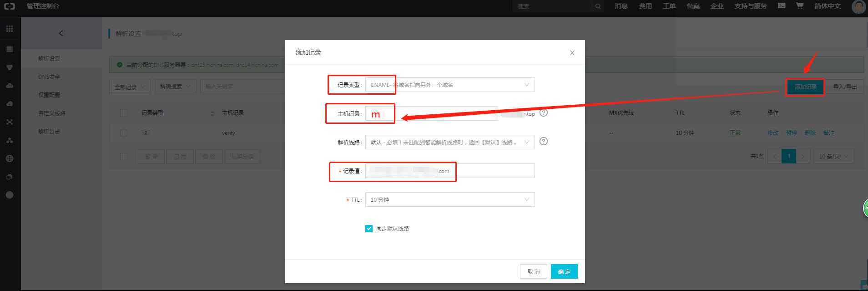
Task: Toggle the 同步默认线路 checkbox
Action: (x=369, y=229)
